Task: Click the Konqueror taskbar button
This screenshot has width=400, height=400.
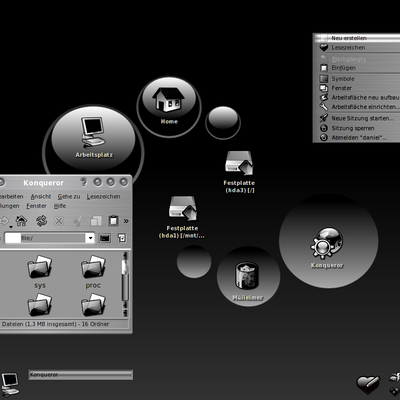Action: (80, 375)
